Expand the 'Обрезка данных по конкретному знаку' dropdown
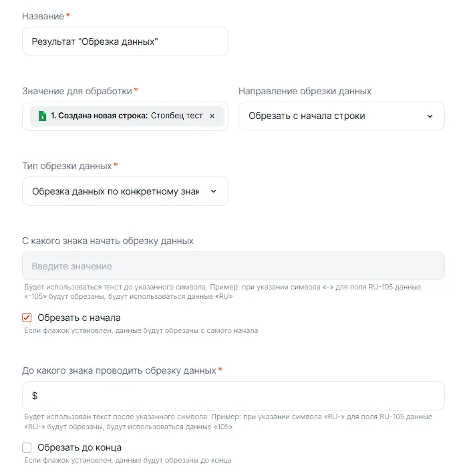This screenshot has height=476, width=469. 117,191
